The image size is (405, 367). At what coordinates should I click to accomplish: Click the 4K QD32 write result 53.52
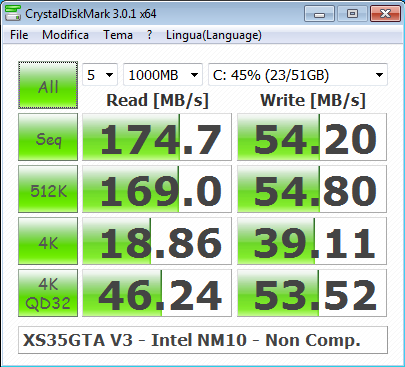(312, 293)
